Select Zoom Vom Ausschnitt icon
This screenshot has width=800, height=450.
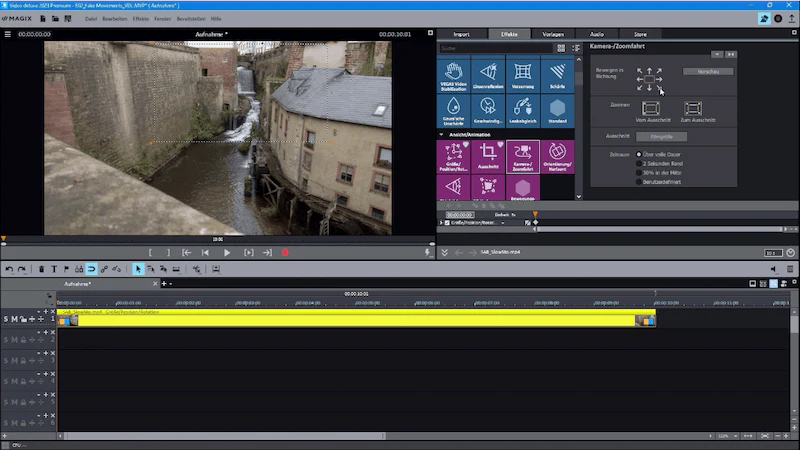point(651,108)
